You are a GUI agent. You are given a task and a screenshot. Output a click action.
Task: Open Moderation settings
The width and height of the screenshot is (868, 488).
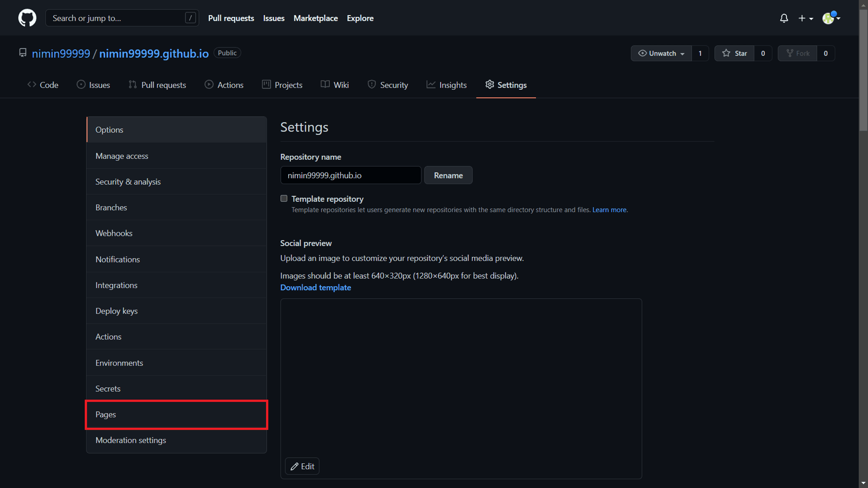(176, 440)
